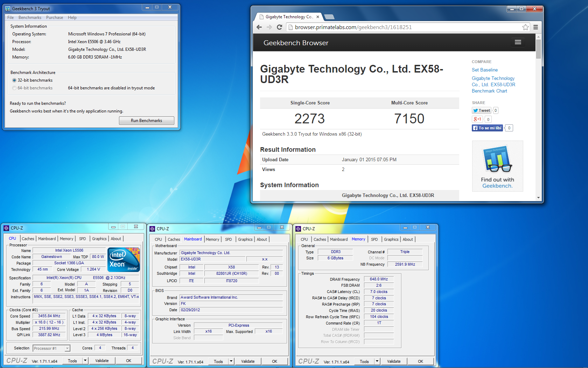
Task: Click the browser page scrollbar thumb
Action: (x=538, y=49)
